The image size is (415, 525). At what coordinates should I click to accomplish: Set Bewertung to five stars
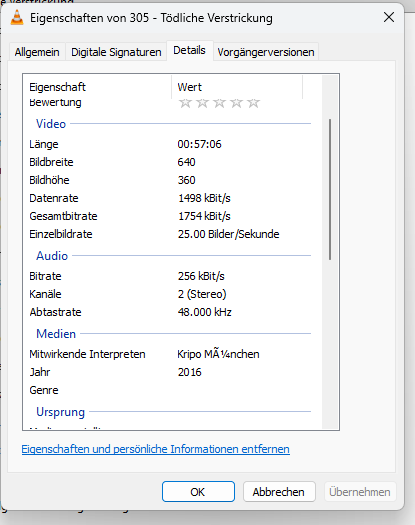[254, 103]
